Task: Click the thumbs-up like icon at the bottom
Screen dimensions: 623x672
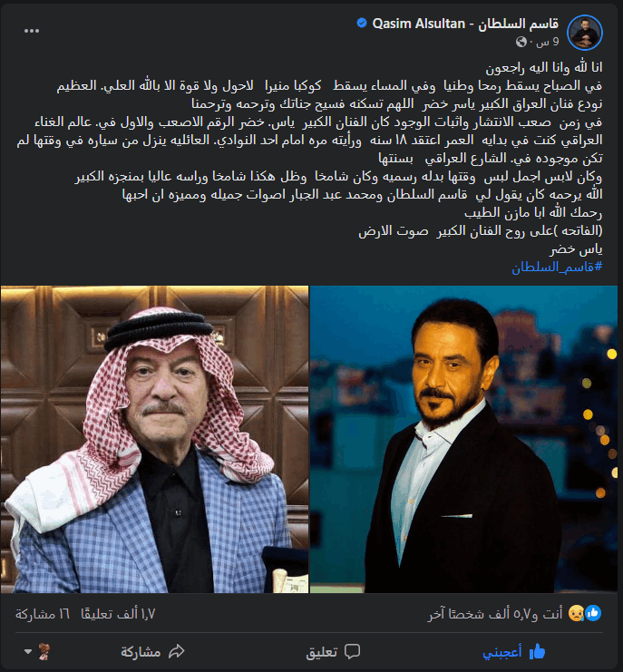Action: [538, 652]
